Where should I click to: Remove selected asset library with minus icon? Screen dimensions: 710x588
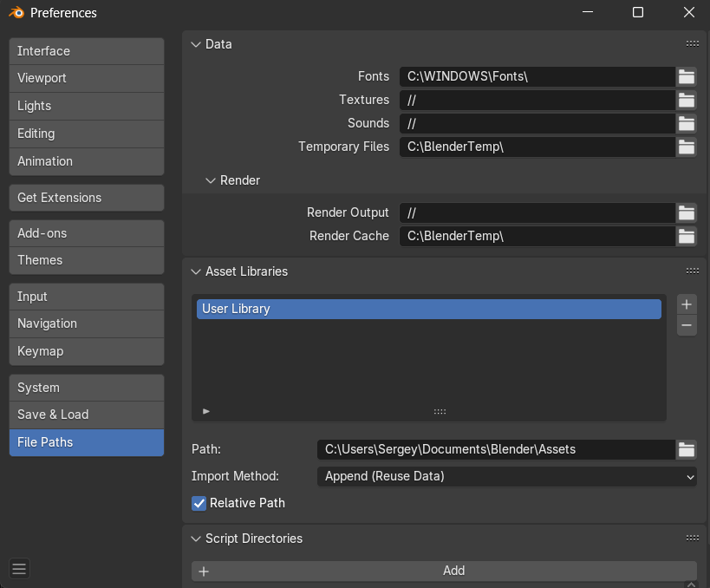(x=687, y=325)
